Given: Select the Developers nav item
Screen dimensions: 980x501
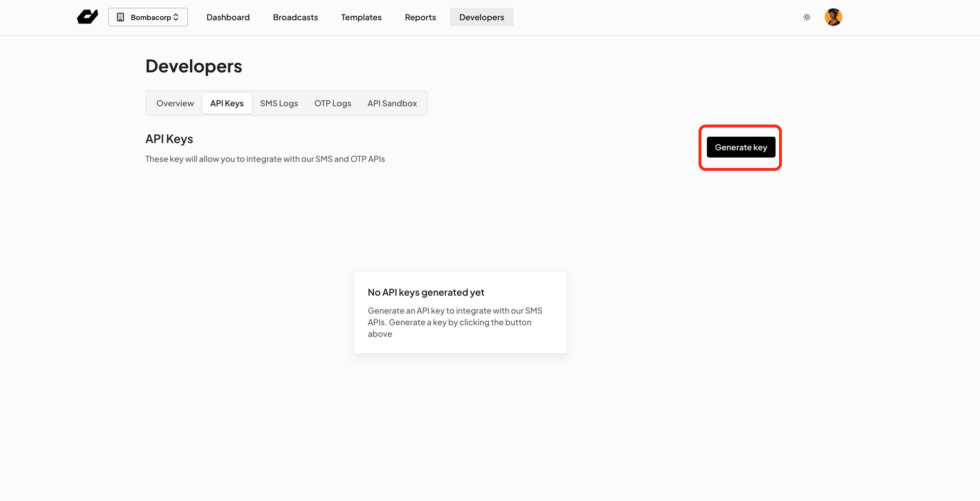Looking at the screenshot, I should 482,17.
